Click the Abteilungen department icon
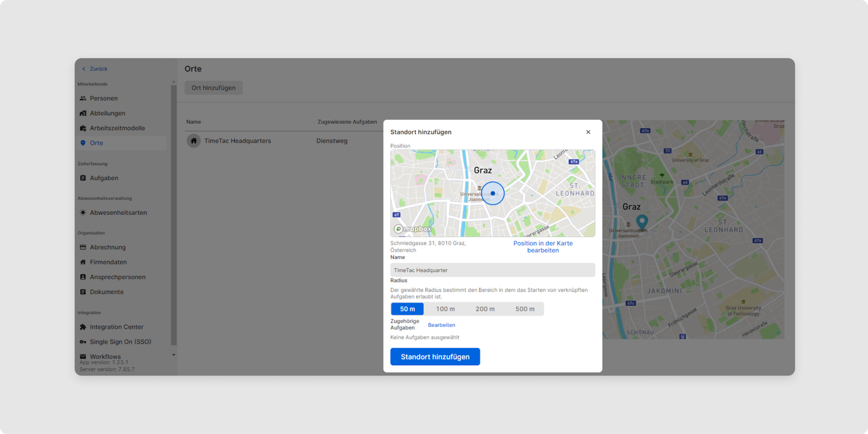 point(83,113)
